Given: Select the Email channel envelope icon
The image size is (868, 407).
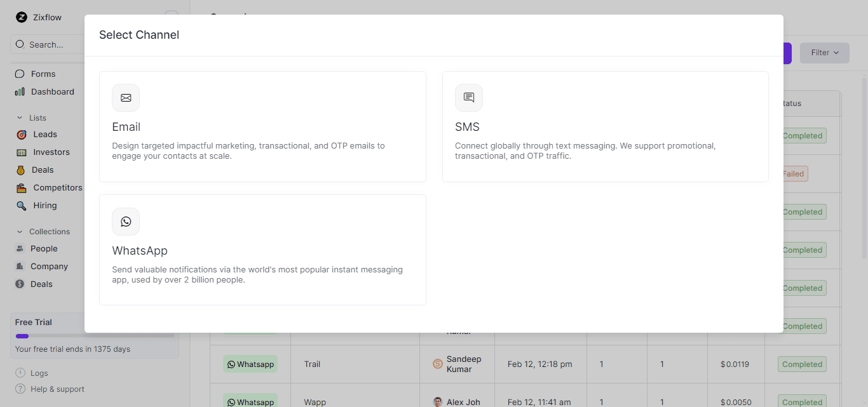Looking at the screenshot, I should pos(126,98).
